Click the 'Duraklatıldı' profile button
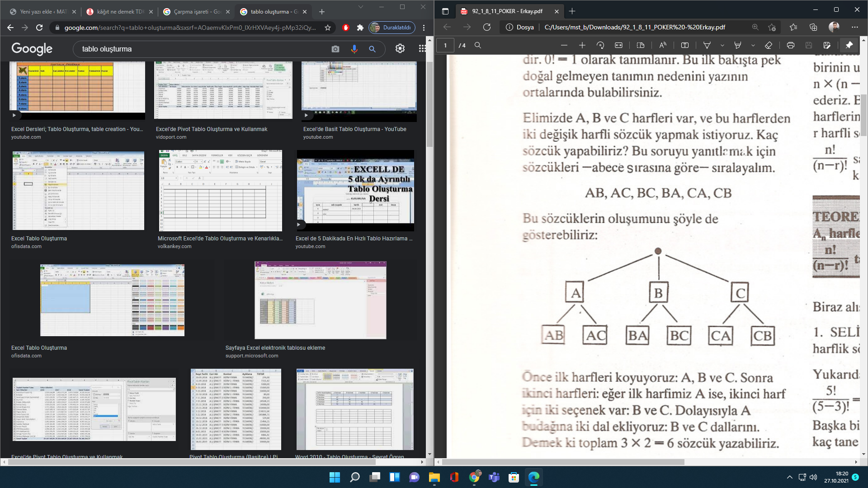Image resolution: width=868 pixels, height=488 pixels. click(x=392, y=28)
